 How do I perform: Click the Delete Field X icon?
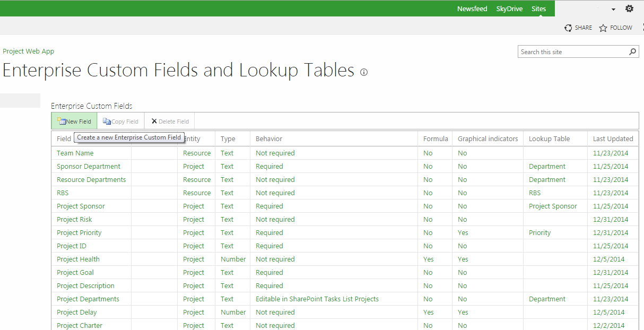pos(154,121)
